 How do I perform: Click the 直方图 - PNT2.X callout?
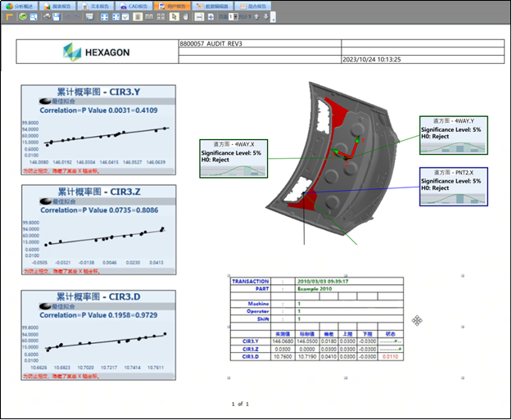click(454, 187)
